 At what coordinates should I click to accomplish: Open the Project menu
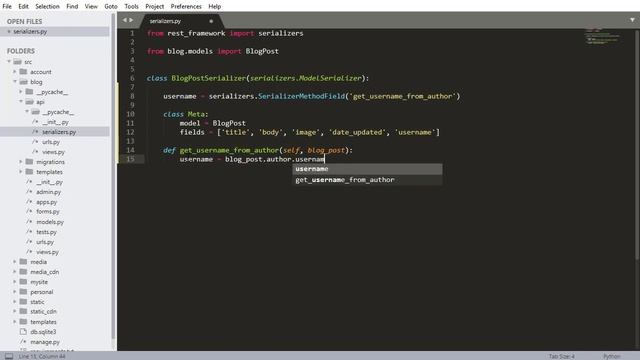click(x=155, y=7)
